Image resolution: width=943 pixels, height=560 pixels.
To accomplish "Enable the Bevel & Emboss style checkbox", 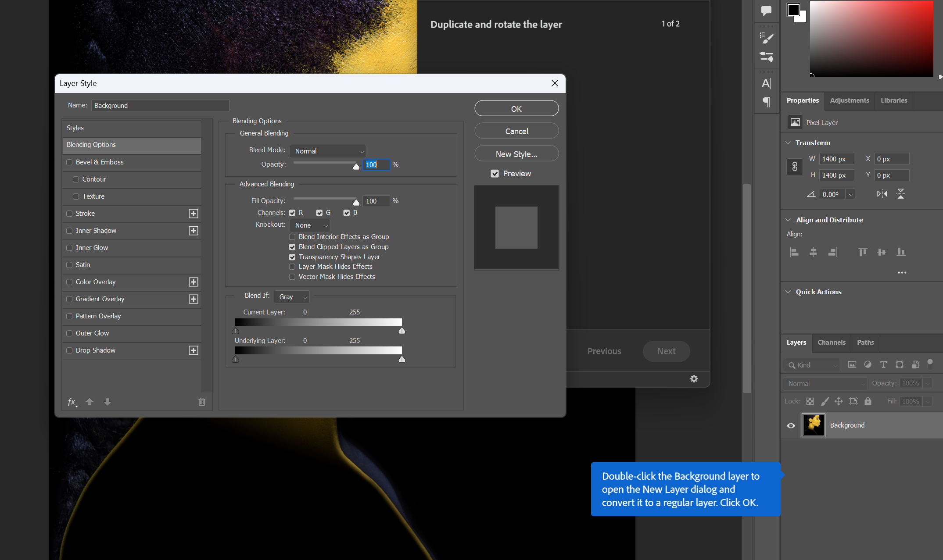I will [x=69, y=162].
